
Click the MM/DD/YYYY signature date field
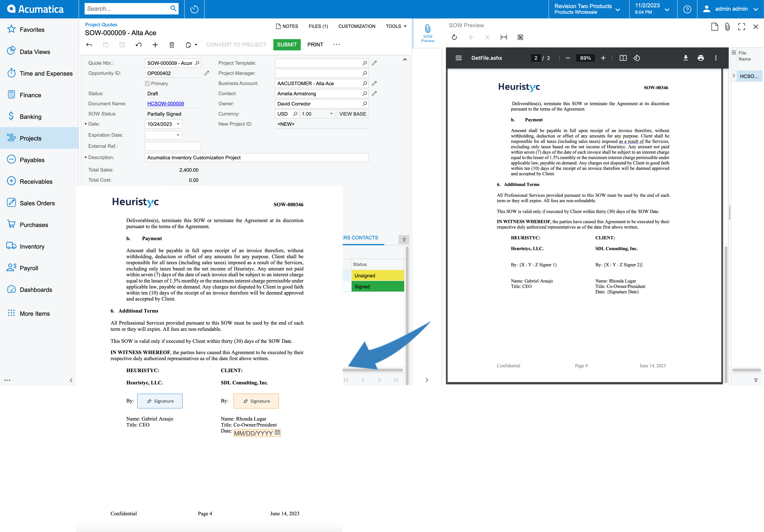[x=257, y=433]
